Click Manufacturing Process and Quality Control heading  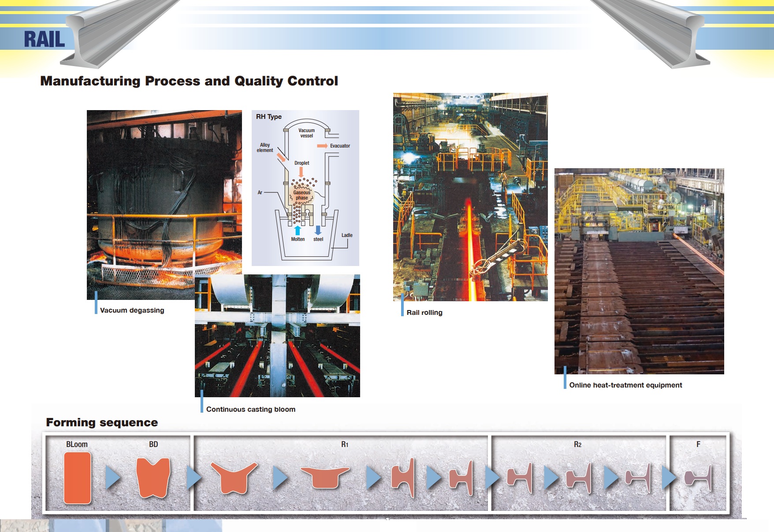click(x=189, y=81)
